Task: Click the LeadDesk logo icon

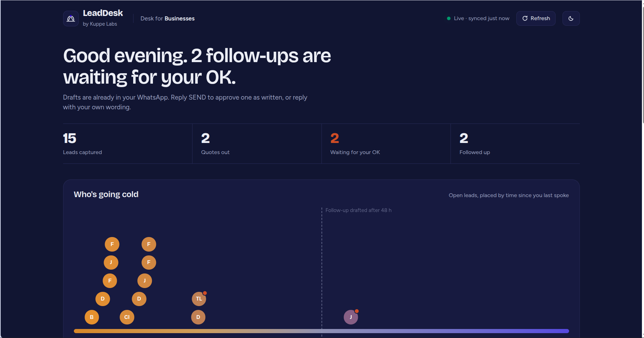Action: (71, 18)
